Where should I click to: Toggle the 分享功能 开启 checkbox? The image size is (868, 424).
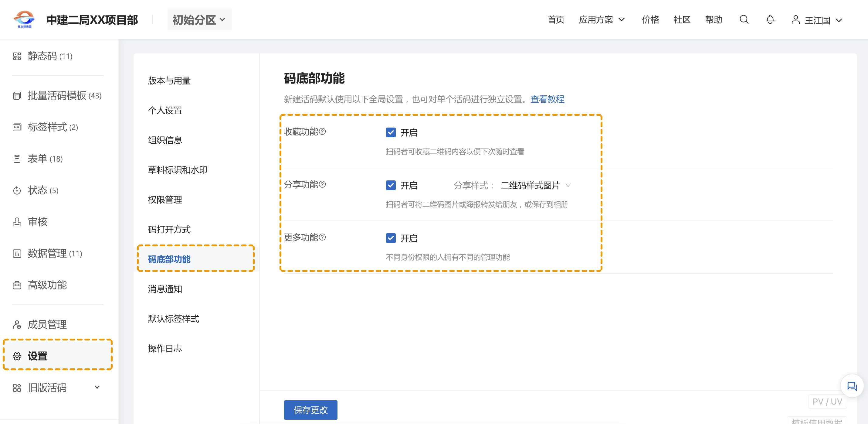click(x=391, y=185)
